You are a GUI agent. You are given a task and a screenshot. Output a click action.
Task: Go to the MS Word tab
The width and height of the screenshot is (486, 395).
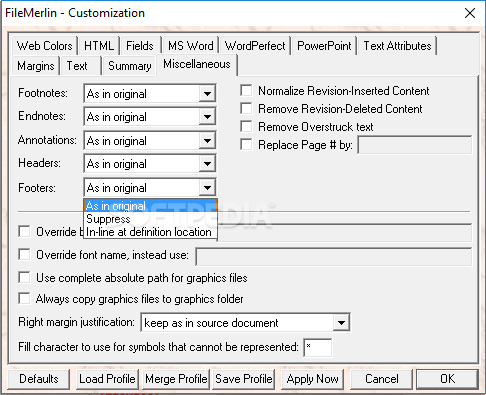[190, 46]
